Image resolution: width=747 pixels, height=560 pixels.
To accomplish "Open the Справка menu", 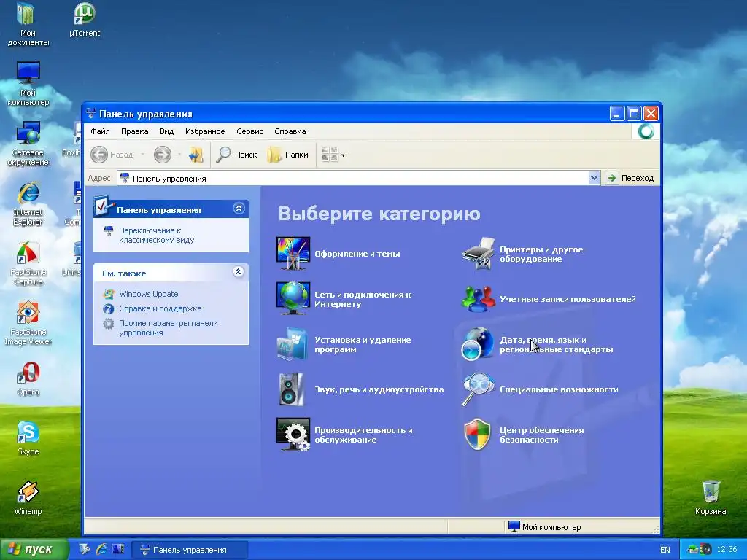I will (290, 131).
